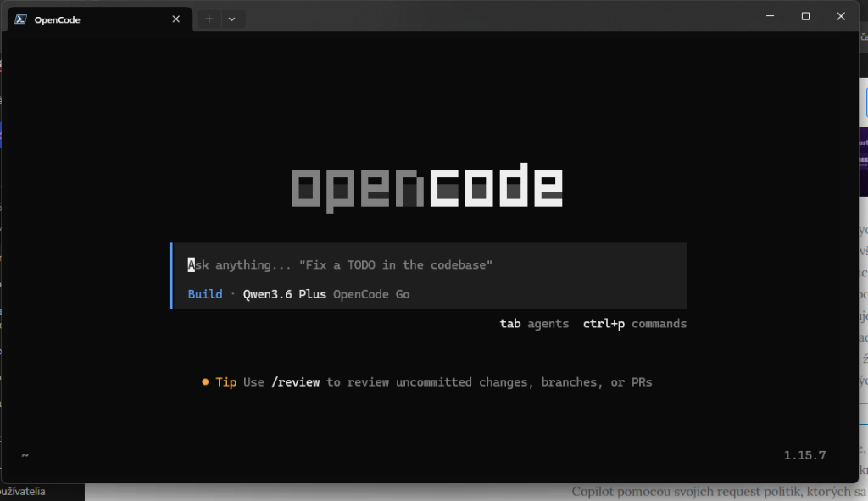This screenshot has width=868, height=501.
Task: Click the tab agents shortcut hint
Action: (534, 324)
